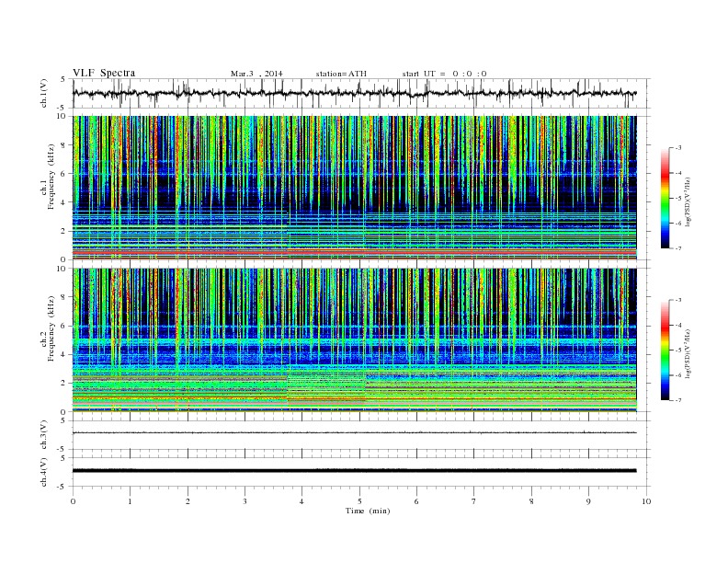728x563 pixels.
Task: Click the 'Time (min)' axis title
Action: click(368, 511)
